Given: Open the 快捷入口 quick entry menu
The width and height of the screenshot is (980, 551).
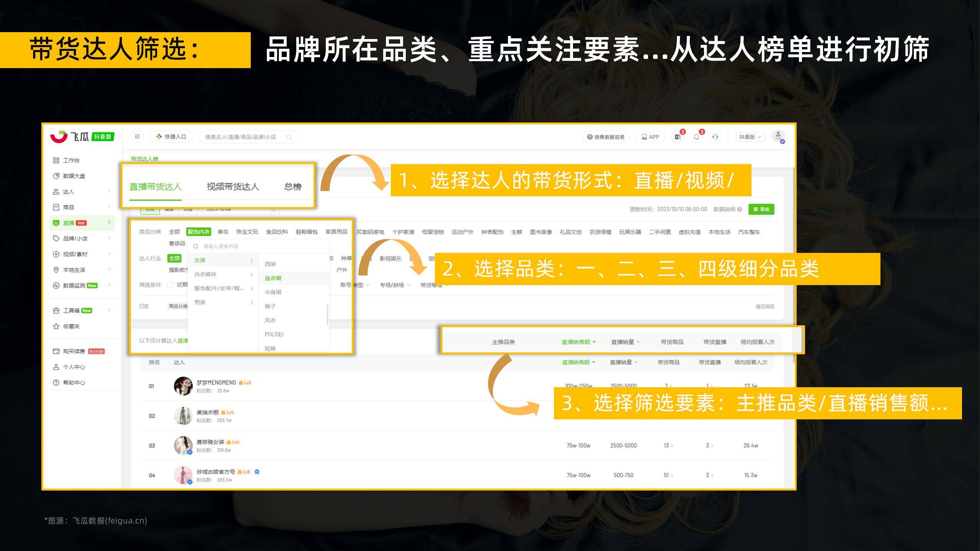Looking at the screenshot, I should click(171, 137).
